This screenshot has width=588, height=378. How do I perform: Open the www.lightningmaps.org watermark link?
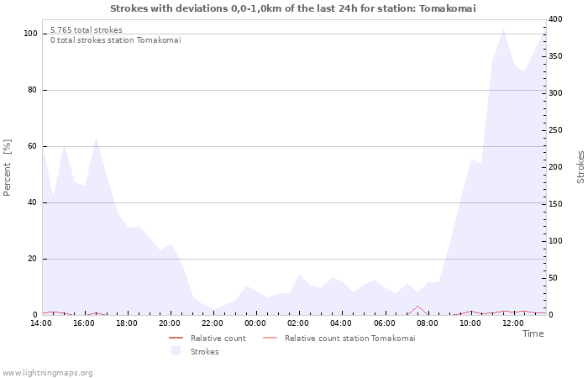point(48,372)
